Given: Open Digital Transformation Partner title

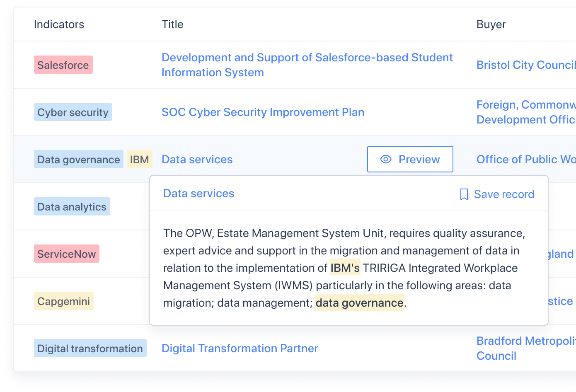Looking at the screenshot, I should click(x=240, y=348).
